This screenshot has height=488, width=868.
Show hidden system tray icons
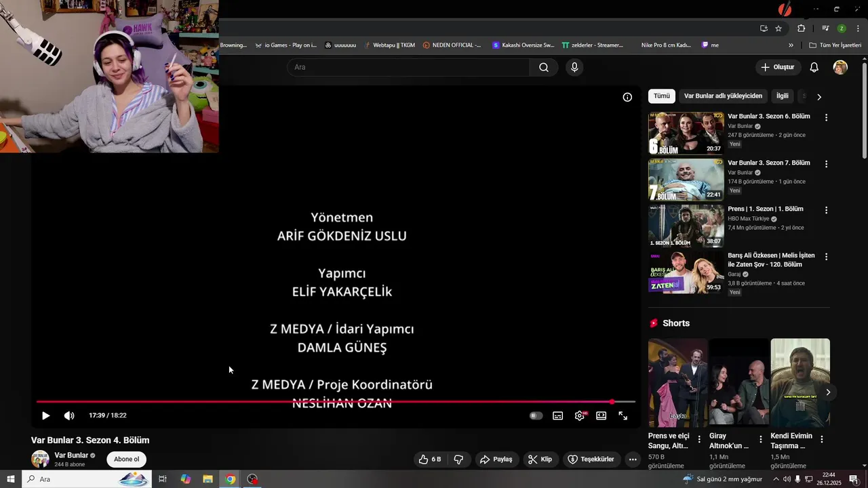click(776, 479)
